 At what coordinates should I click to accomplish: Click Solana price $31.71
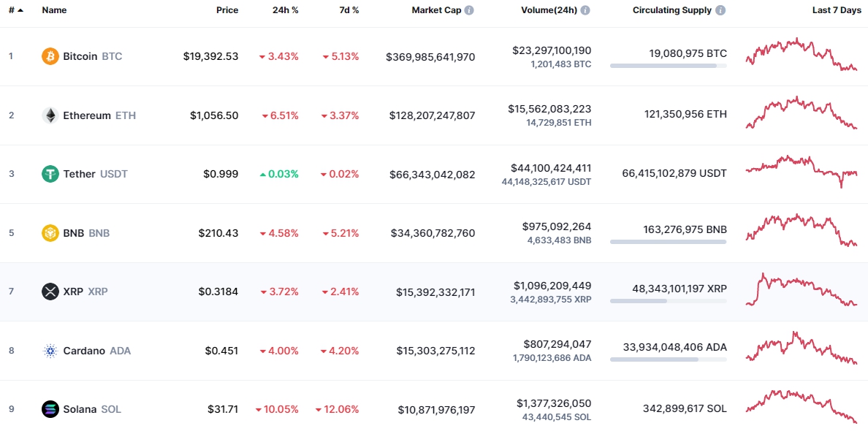[x=223, y=409]
